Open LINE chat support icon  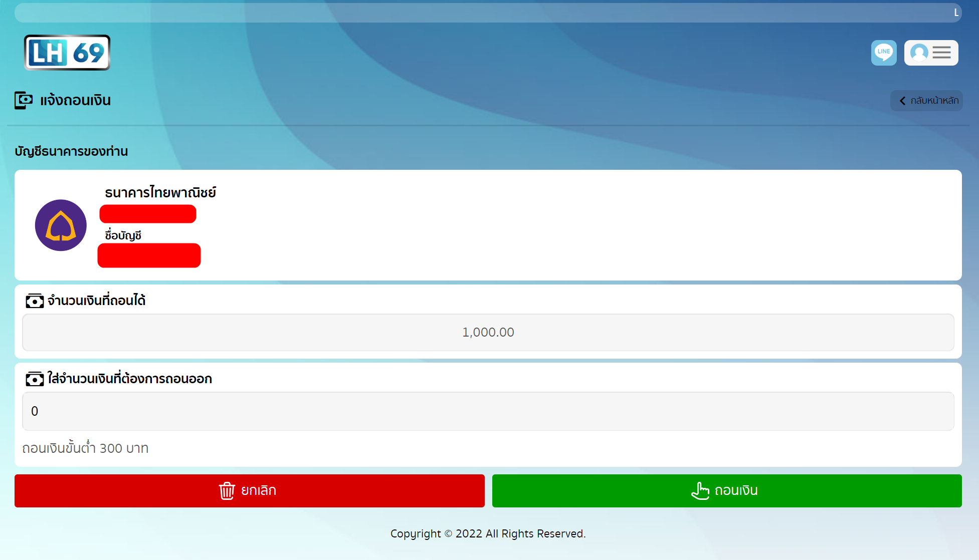click(x=884, y=53)
